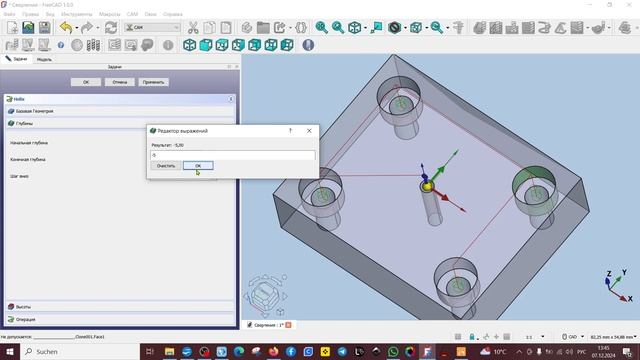The height and width of the screenshot is (360, 640).
Task: Collapse the Helix panel chevron
Action: tap(231, 99)
